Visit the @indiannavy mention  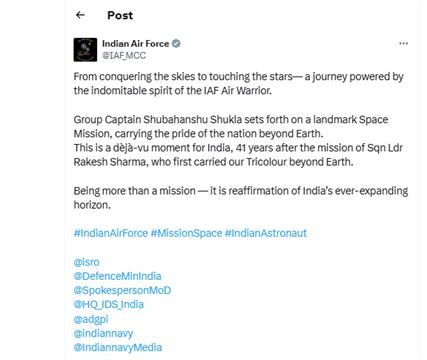[103, 333]
